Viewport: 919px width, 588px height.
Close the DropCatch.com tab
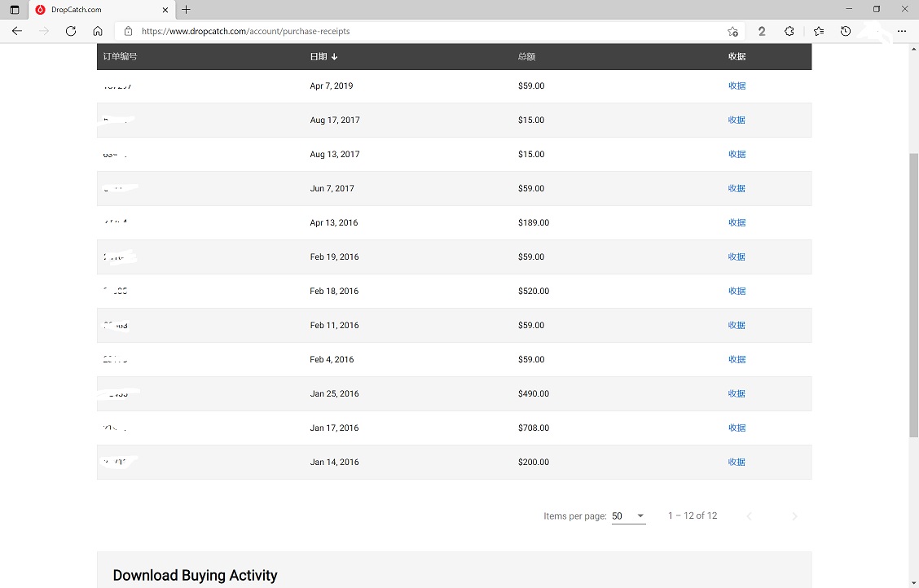click(x=165, y=10)
